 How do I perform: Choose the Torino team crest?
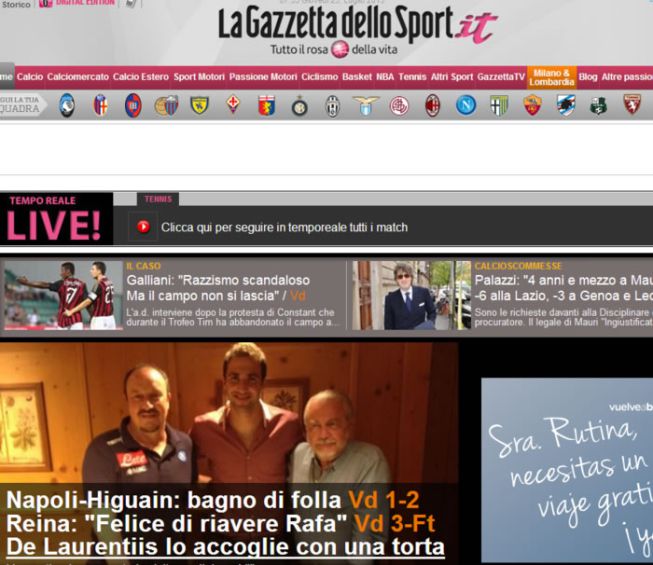(x=632, y=105)
